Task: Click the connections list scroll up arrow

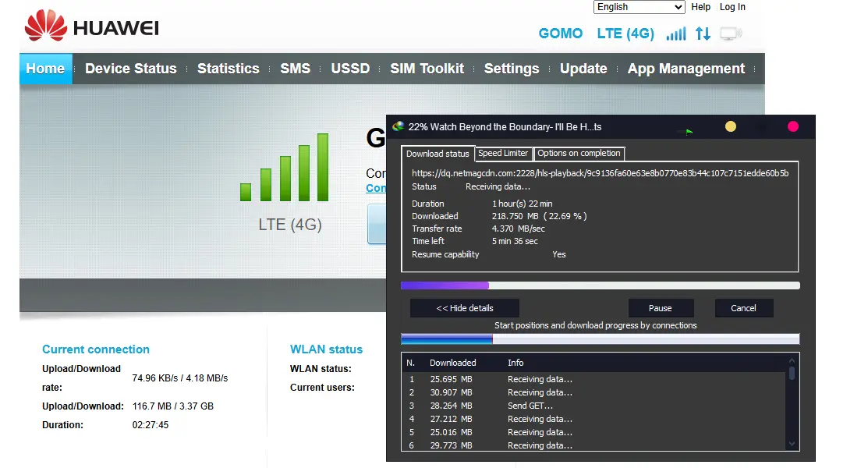Action: pyautogui.click(x=792, y=360)
